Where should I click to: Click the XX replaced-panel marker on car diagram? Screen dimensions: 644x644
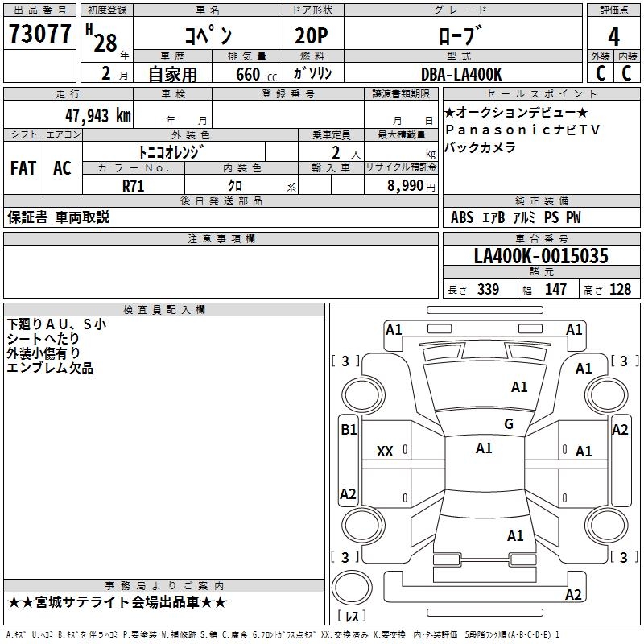coord(385,452)
